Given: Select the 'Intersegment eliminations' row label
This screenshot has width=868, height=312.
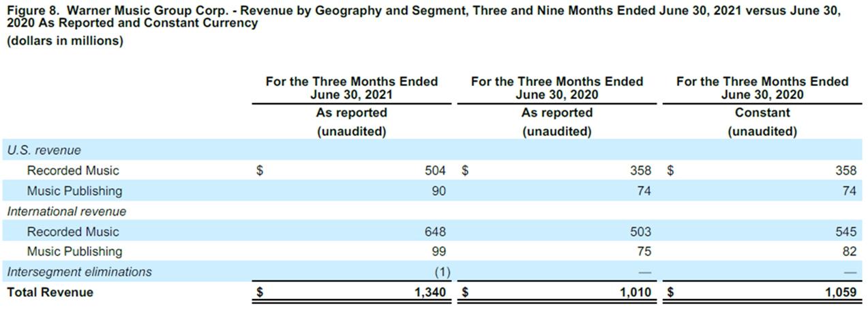Looking at the screenshot, I should 79,272.
